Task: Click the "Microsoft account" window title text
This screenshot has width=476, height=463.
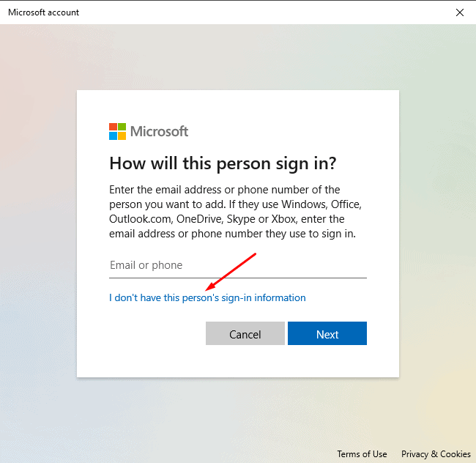Action: pos(43,12)
